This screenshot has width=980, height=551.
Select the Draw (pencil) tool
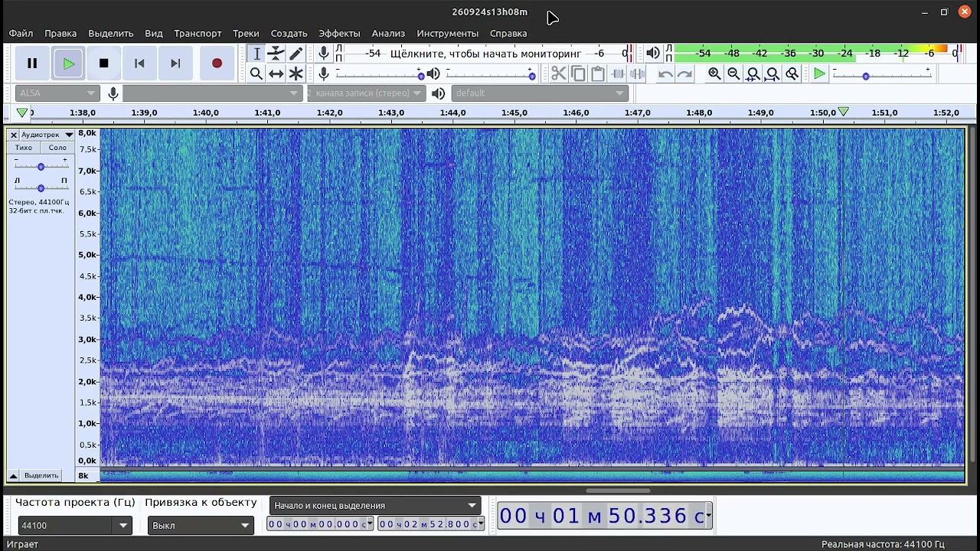point(296,54)
